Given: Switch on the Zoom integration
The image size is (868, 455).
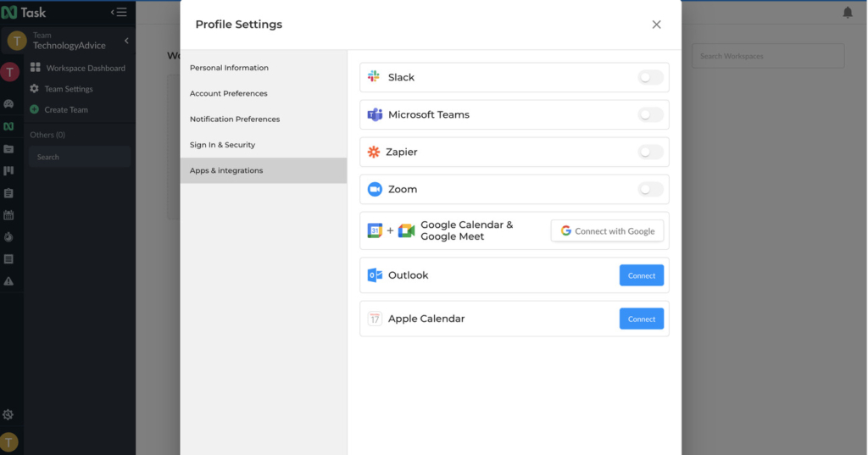Looking at the screenshot, I should (x=650, y=189).
